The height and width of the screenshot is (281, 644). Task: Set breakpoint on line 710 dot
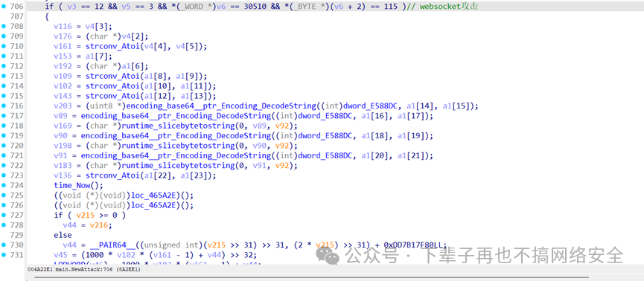(4, 46)
